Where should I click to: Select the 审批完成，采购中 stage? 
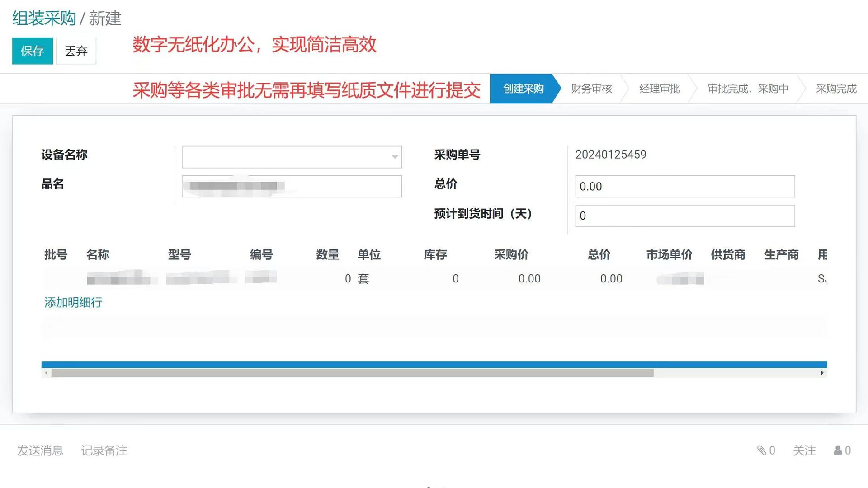(748, 89)
